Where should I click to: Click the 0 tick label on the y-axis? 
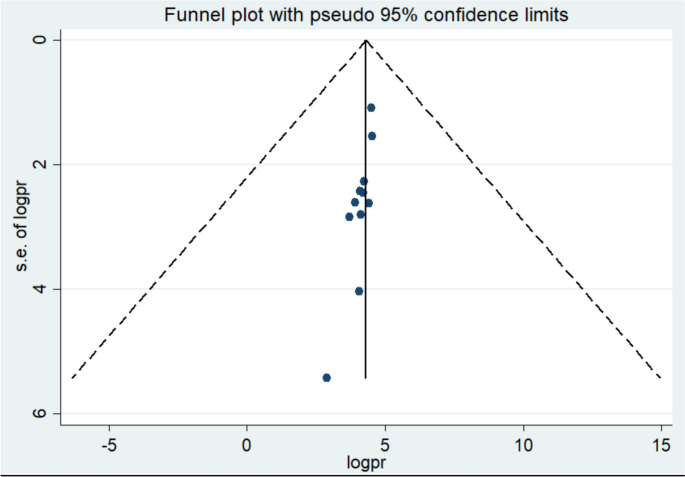[x=40, y=39]
